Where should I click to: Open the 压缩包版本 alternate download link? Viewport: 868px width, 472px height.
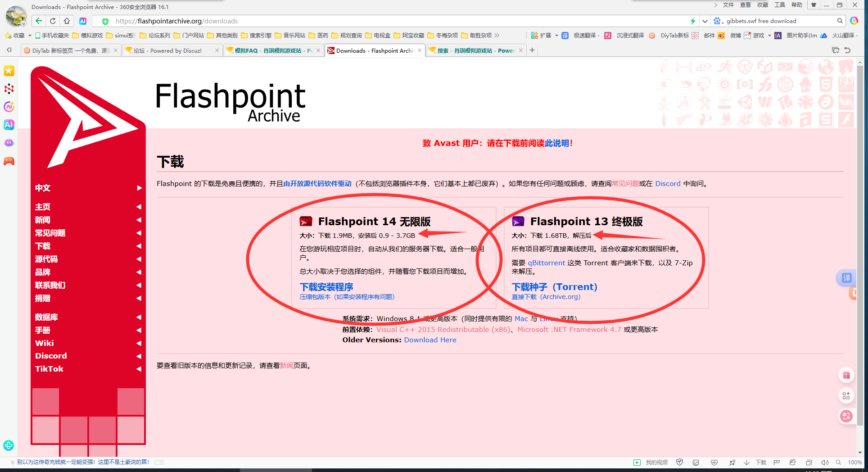coord(347,297)
